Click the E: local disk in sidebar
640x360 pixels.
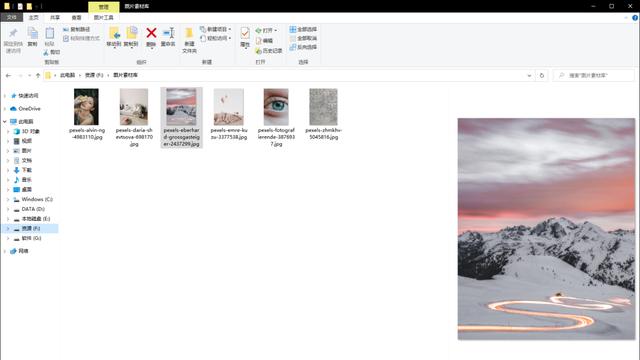tap(36, 219)
